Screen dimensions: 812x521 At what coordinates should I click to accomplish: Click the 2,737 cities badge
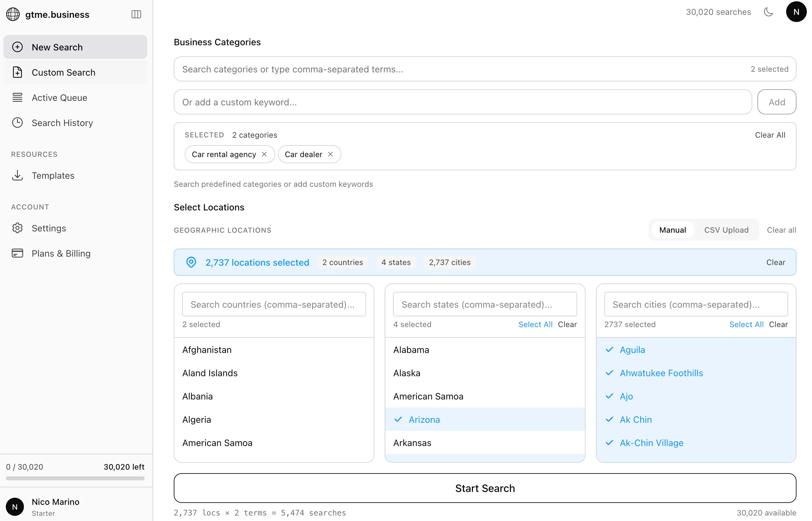point(450,262)
